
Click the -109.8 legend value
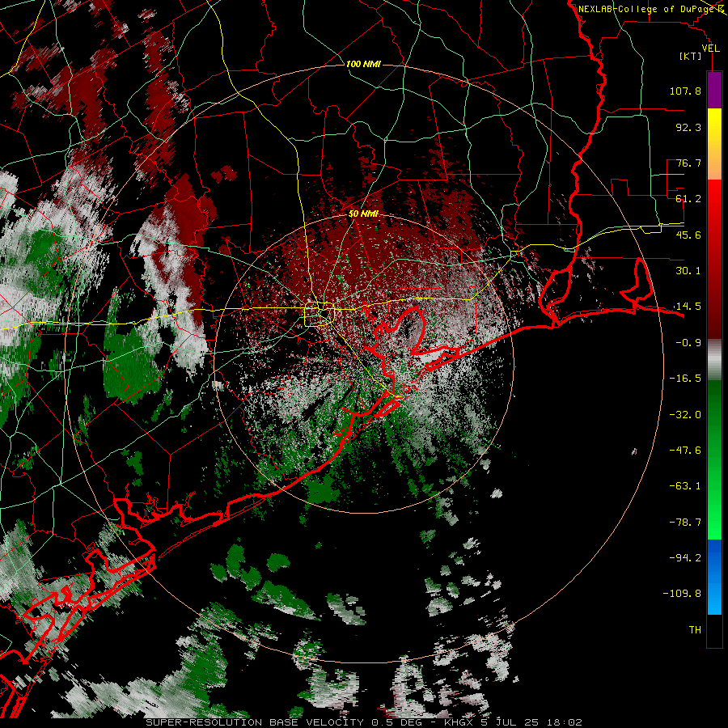[x=682, y=594]
